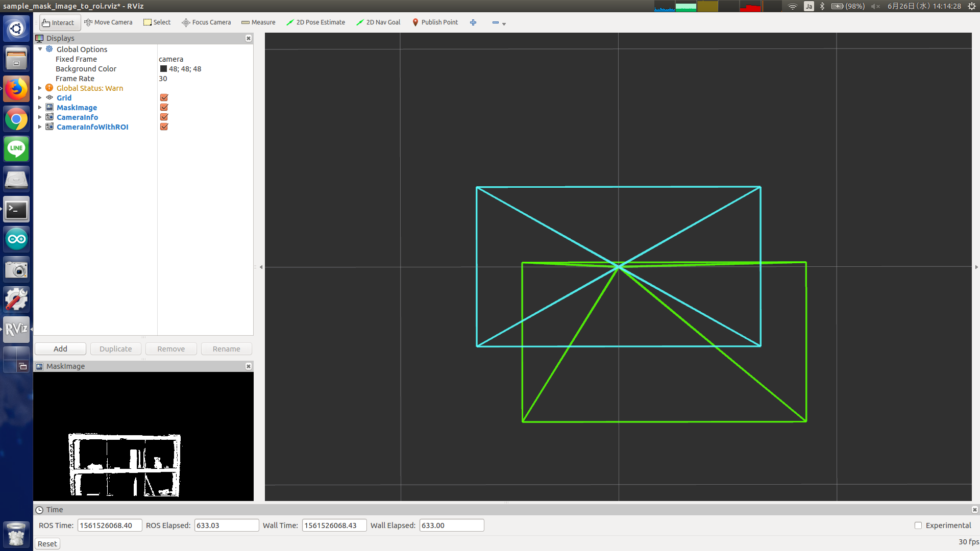Open LINE app from the dock
980x551 pixels.
[x=16, y=149]
